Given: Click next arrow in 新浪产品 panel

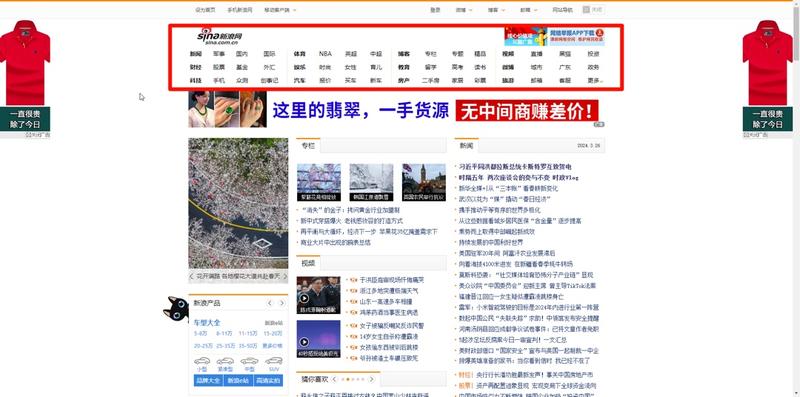Looking at the screenshot, I should pyautogui.click(x=281, y=303).
